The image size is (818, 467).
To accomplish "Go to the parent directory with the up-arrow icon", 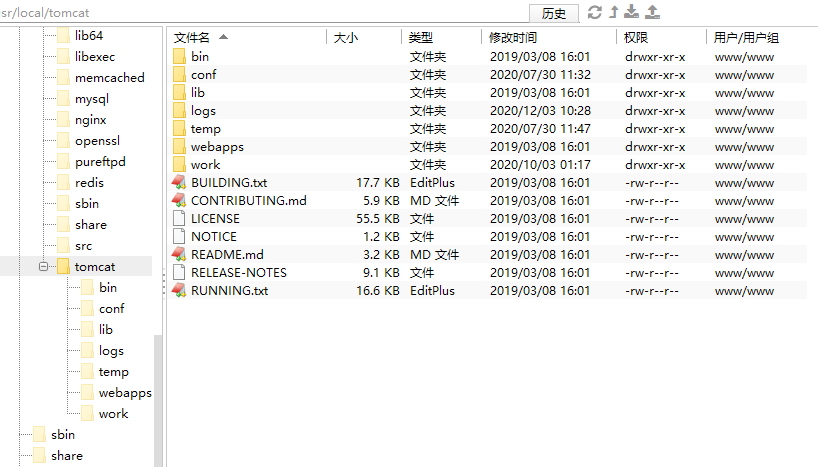I will tap(614, 12).
